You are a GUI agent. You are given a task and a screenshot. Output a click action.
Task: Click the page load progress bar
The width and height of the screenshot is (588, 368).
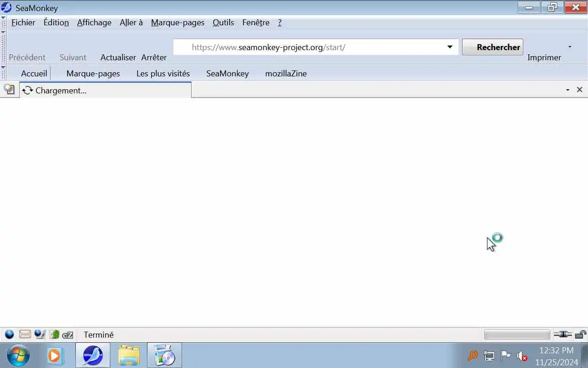click(x=517, y=334)
